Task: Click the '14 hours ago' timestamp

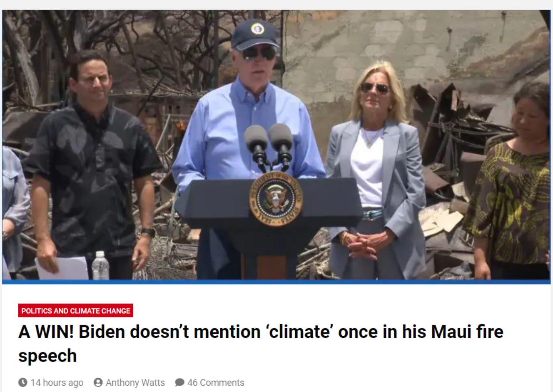Action: click(57, 382)
